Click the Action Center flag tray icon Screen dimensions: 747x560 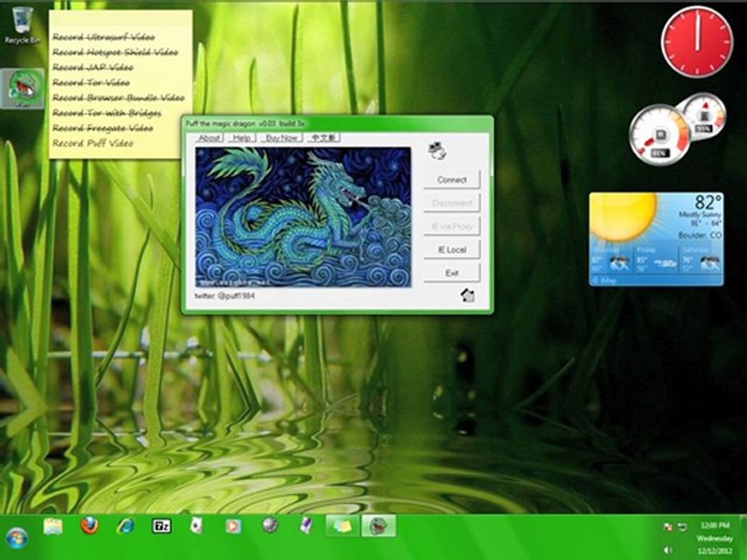tap(668, 527)
